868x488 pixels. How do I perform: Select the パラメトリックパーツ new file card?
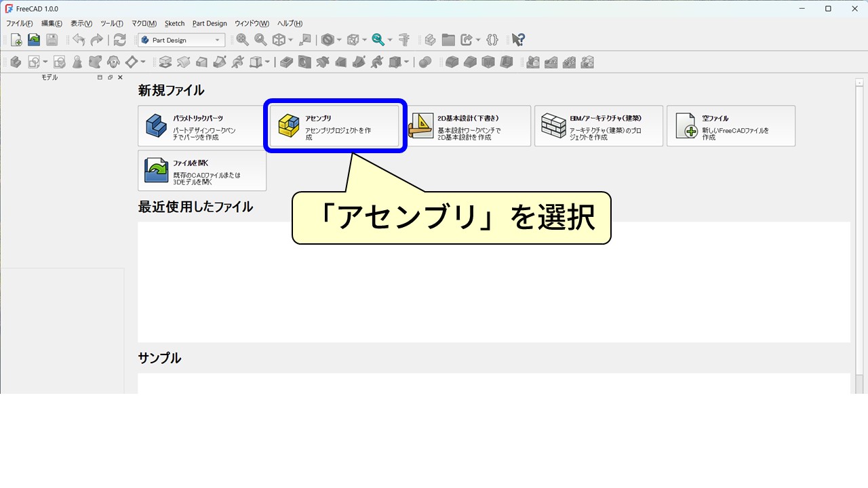(x=202, y=126)
